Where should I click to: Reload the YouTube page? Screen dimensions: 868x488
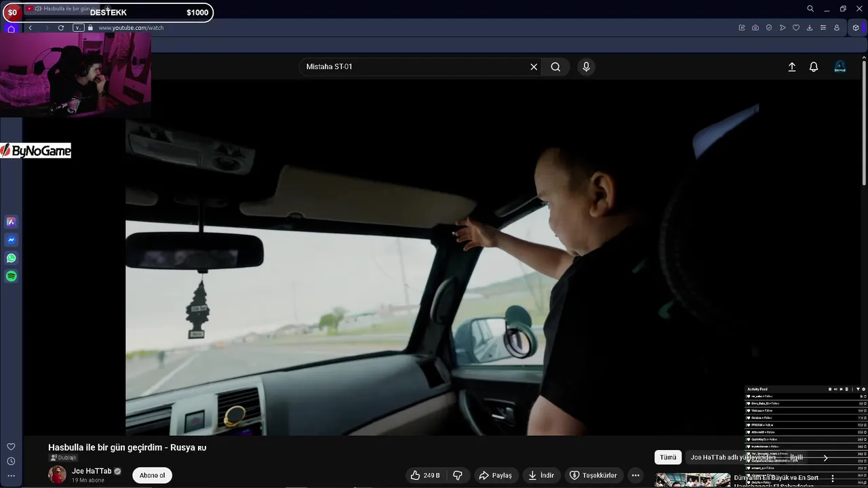click(61, 28)
